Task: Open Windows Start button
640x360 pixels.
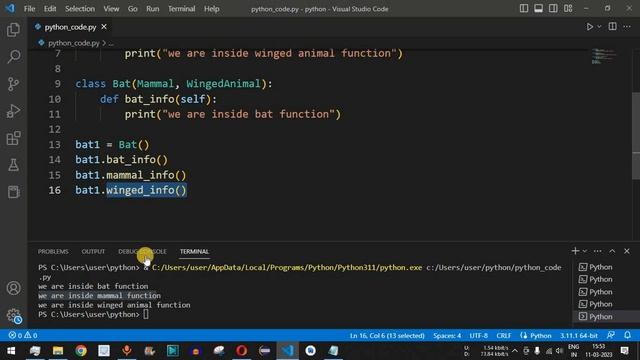Action: click(x=11, y=351)
